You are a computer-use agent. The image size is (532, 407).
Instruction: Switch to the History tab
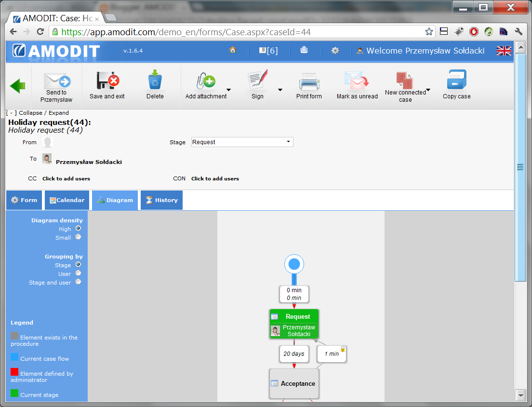pyautogui.click(x=161, y=200)
